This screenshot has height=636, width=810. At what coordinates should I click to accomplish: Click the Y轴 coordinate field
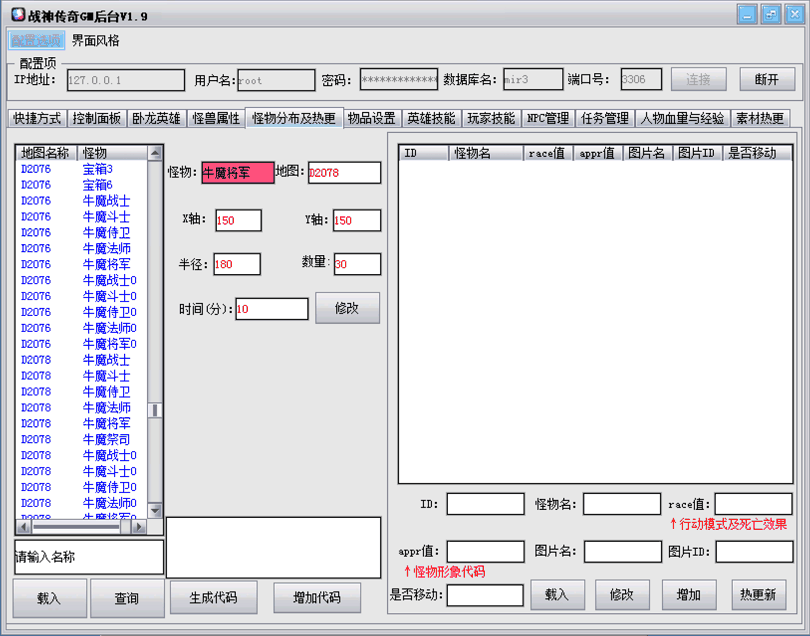pos(357,221)
